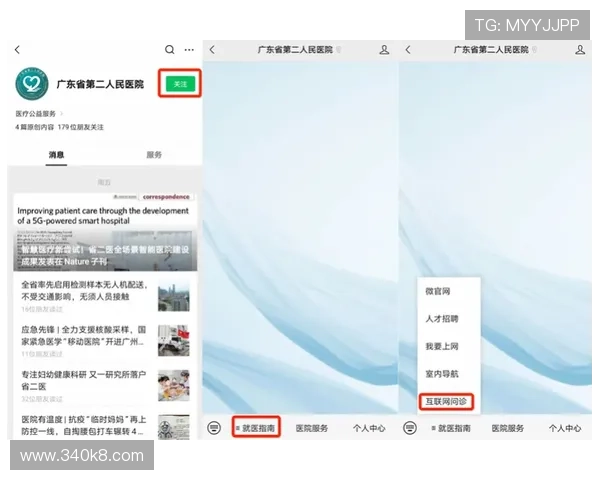Toggle keyboard icon in middle chat screen

click(214, 428)
